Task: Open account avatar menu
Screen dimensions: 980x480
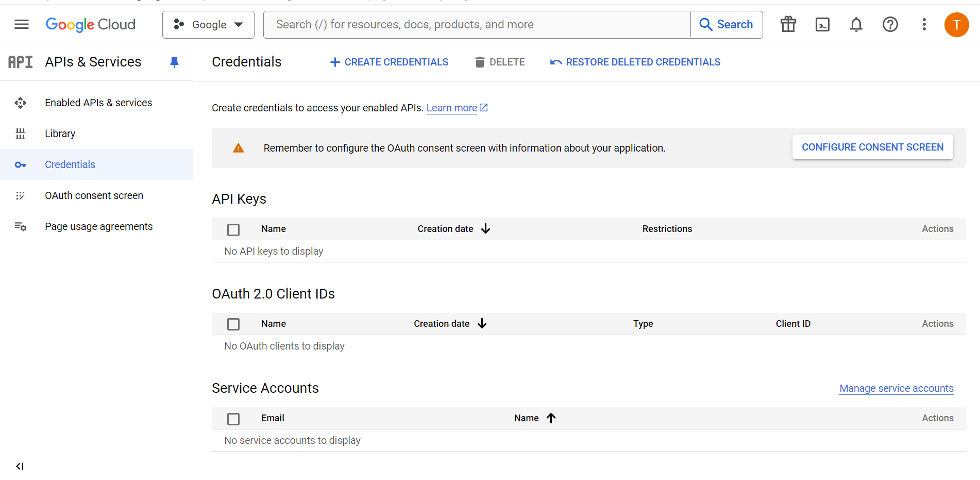Action: 957,24
